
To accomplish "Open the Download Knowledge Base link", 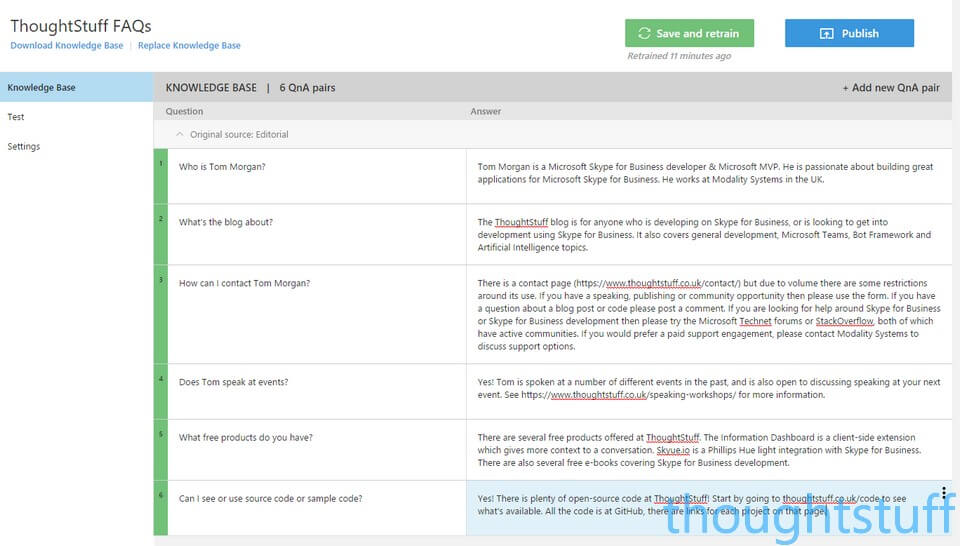I will click(67, 45).
